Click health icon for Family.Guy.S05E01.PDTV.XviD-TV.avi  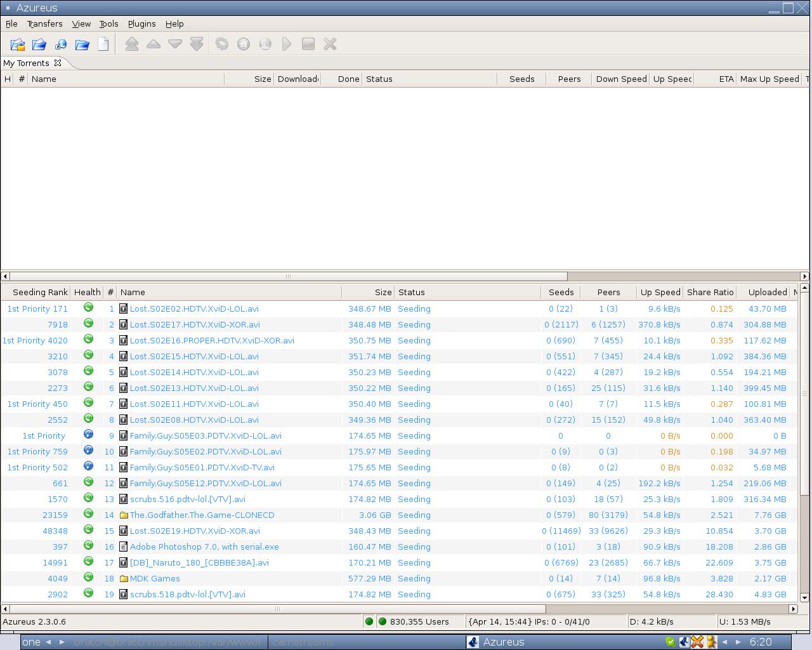pyautogui.click(x=88, y=467)
